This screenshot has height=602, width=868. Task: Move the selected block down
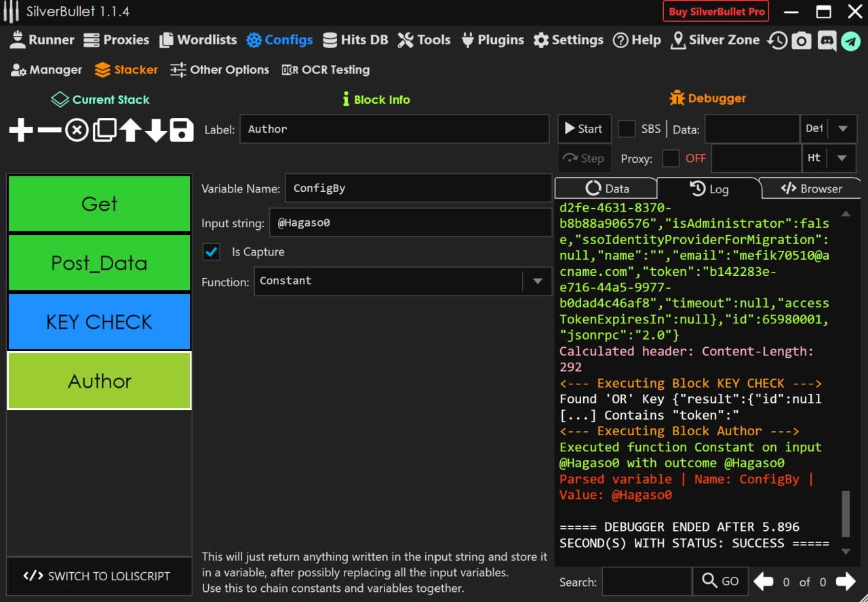click(156, 129)
